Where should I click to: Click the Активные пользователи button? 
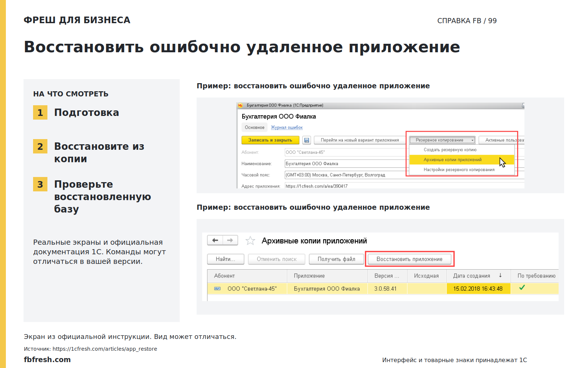tap(502, 140)
